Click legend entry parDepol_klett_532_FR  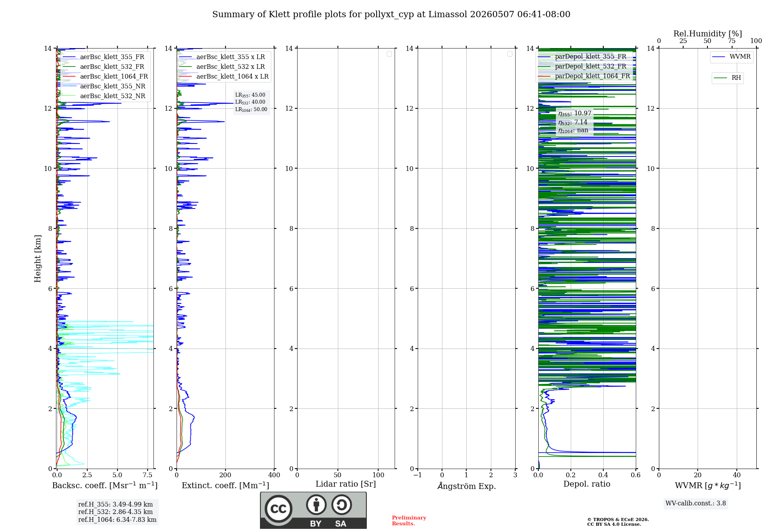coord(583,66)
